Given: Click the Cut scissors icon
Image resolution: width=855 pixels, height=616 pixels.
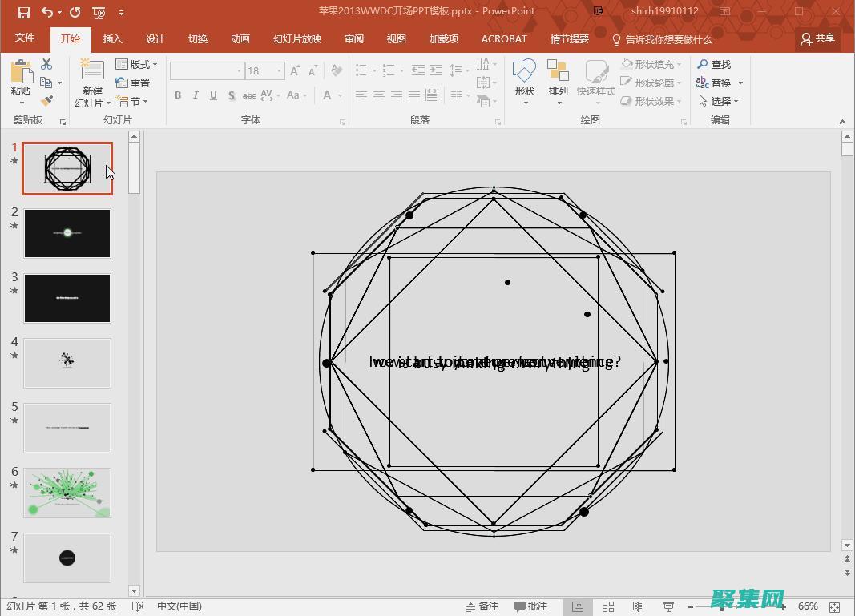Looking at the screenshot, I should [x=46, y=64].
